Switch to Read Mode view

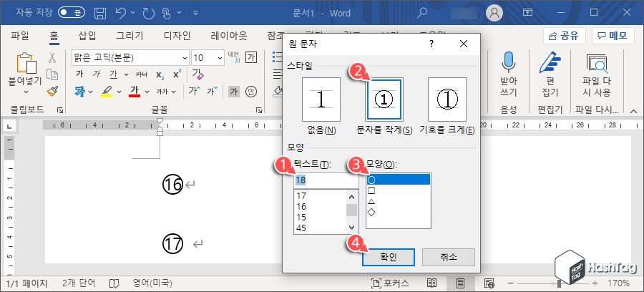click(x=431, y=283)
